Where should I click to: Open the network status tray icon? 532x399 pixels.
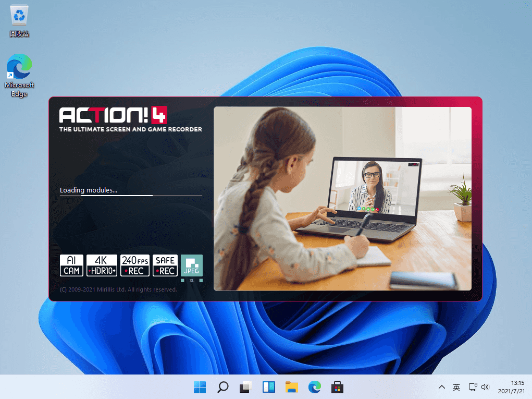473,387
